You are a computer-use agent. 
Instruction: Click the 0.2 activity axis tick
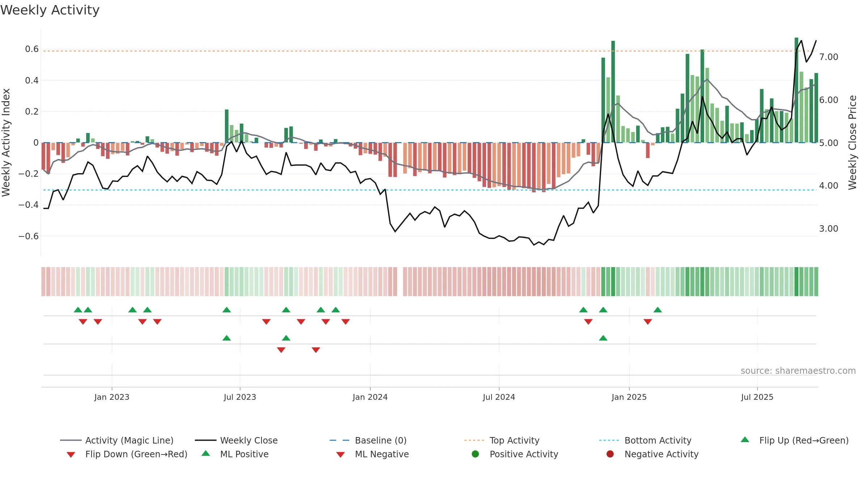coord(32,111)
